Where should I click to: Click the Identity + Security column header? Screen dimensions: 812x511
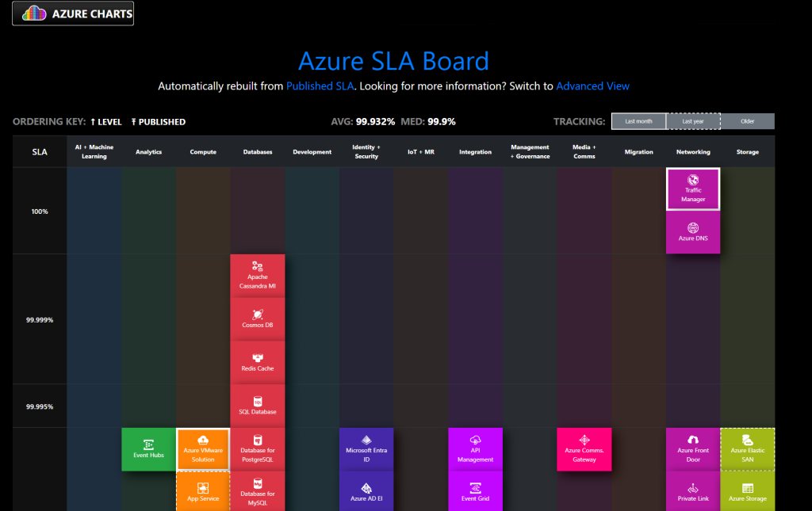(x=366, y=151)
